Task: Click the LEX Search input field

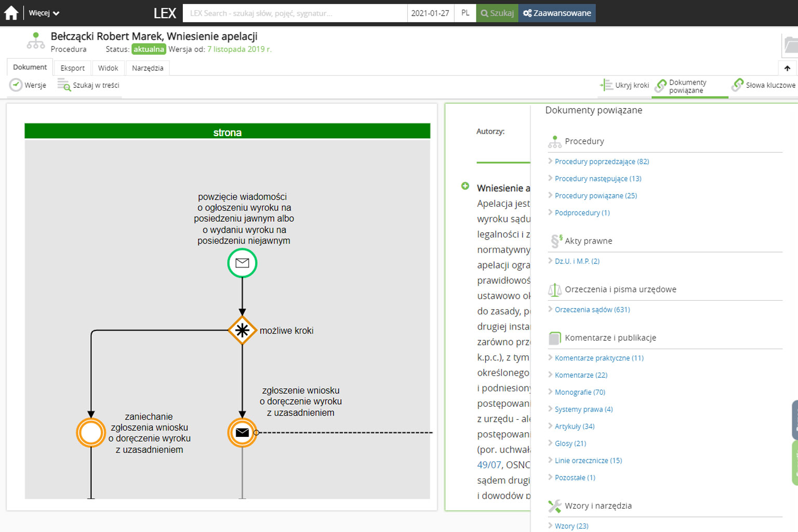Action: coord(295,13)
